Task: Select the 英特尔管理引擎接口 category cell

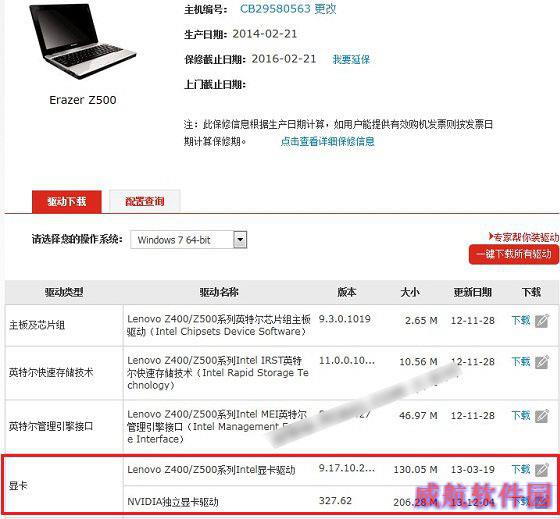Action: click(64, 426)
